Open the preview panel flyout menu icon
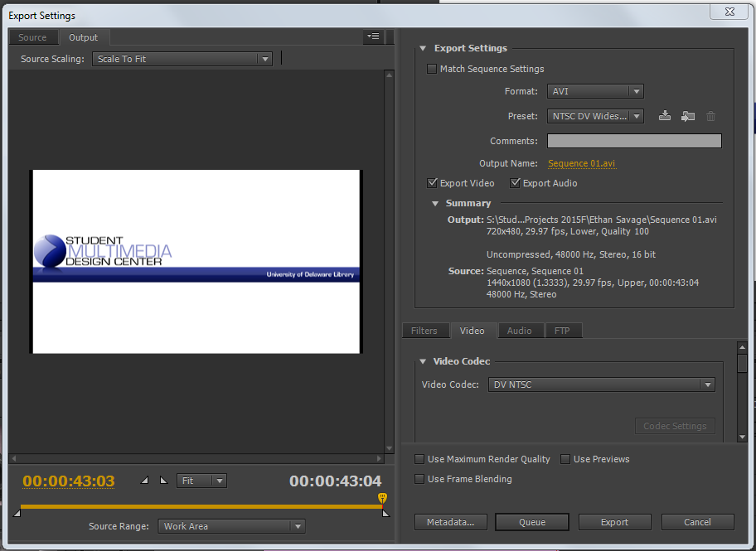Viewport: 756px width, 551px height. click(372, 37)
